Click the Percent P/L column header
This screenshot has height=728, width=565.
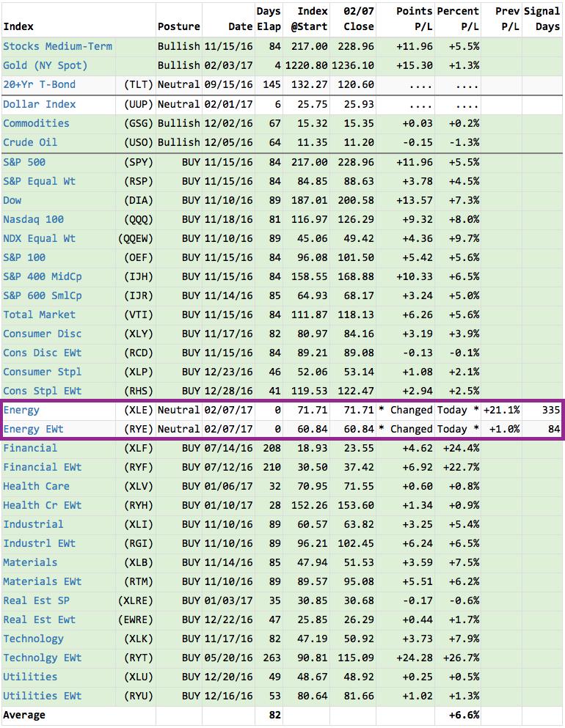tap(458, 18)
